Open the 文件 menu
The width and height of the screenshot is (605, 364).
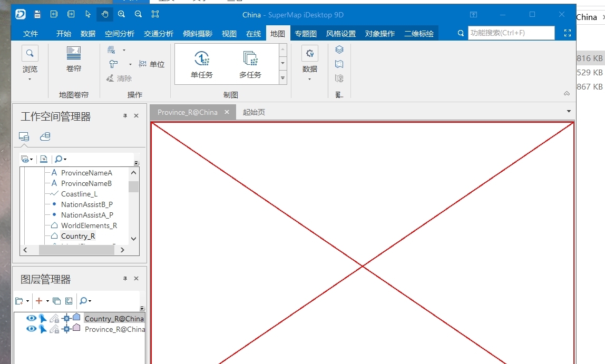pos(31,34)
